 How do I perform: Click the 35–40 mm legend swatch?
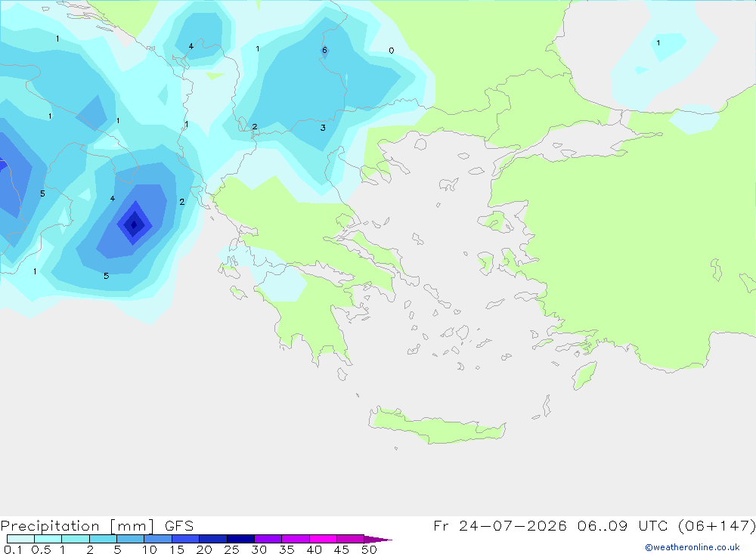295,539
